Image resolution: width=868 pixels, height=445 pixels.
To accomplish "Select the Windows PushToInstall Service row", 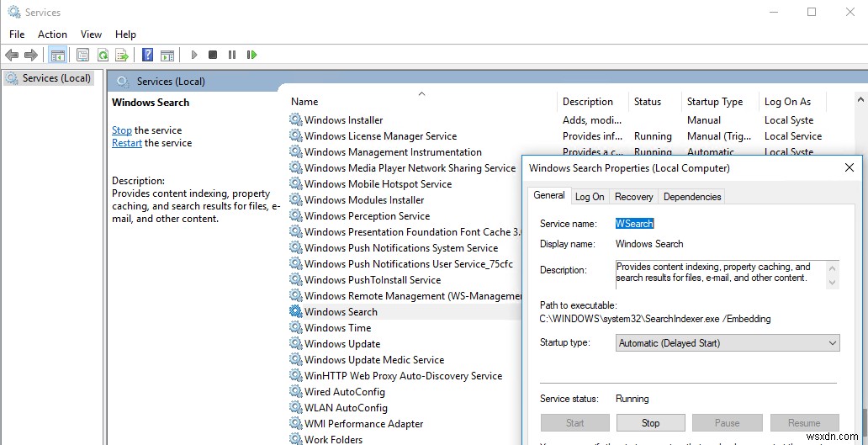I will [373, 279].
